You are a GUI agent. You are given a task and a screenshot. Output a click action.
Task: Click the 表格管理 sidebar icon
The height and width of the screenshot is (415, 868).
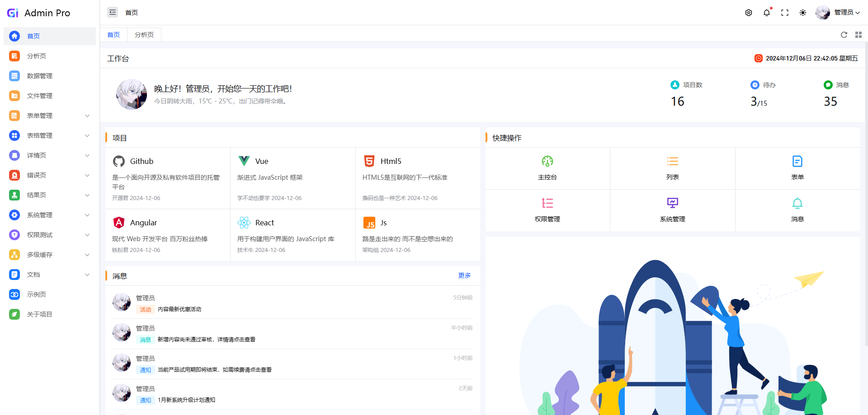click(x=14, y=135)
